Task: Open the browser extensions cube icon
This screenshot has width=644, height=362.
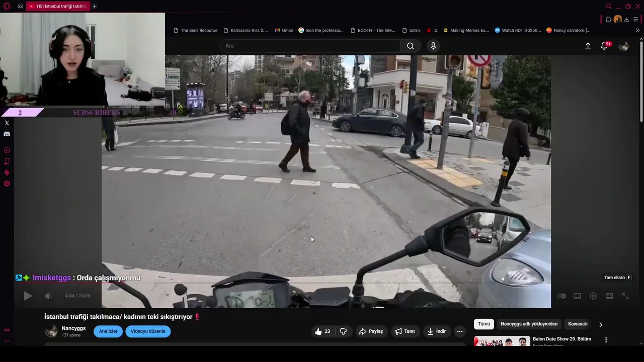Action: [608, 19]
